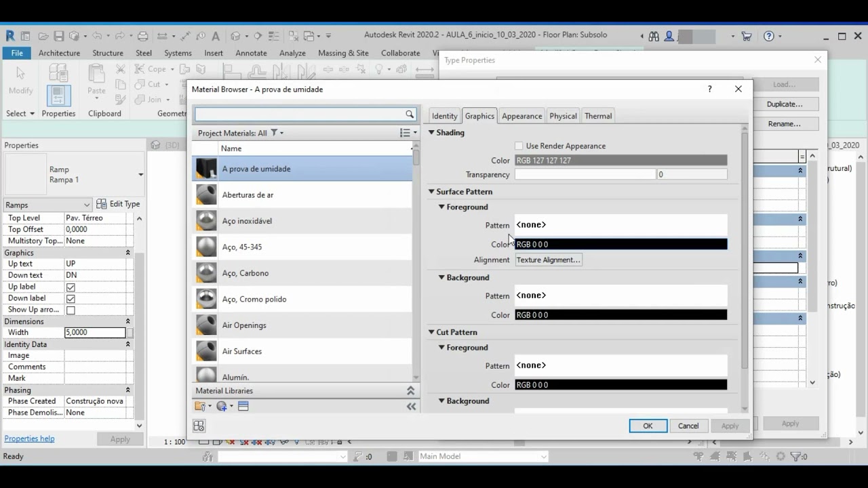
Task: Click Cancel in Material Browser
Action: [x=688, y=426]
